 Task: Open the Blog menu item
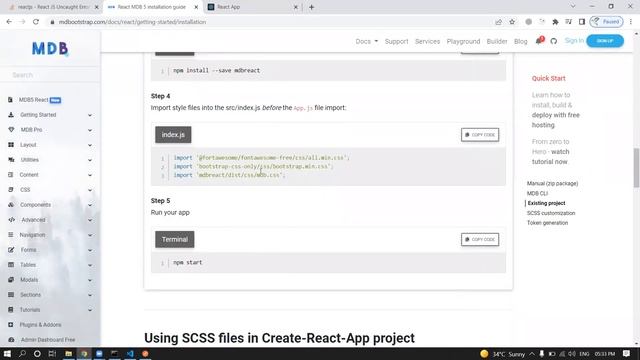coord(520,41)
